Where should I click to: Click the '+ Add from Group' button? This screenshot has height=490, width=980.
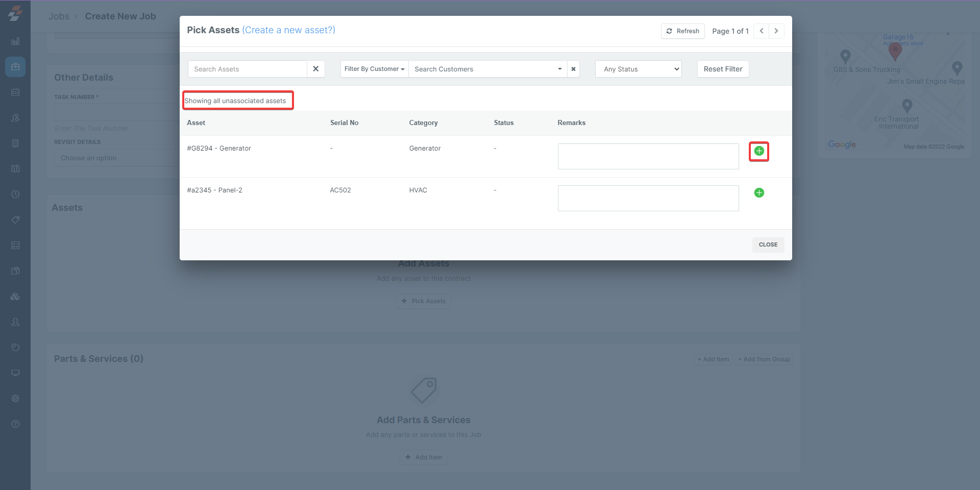pos(764,359)
